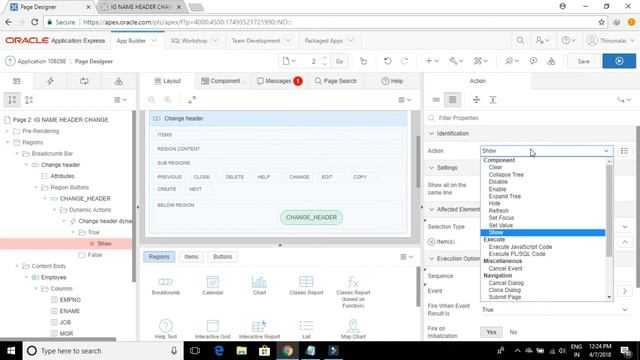Click the search magnifier in Oracle header

click(520, 40)
